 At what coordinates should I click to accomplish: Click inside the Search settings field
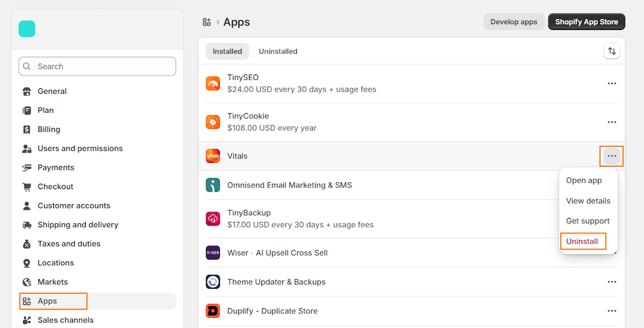pos(97,66)
